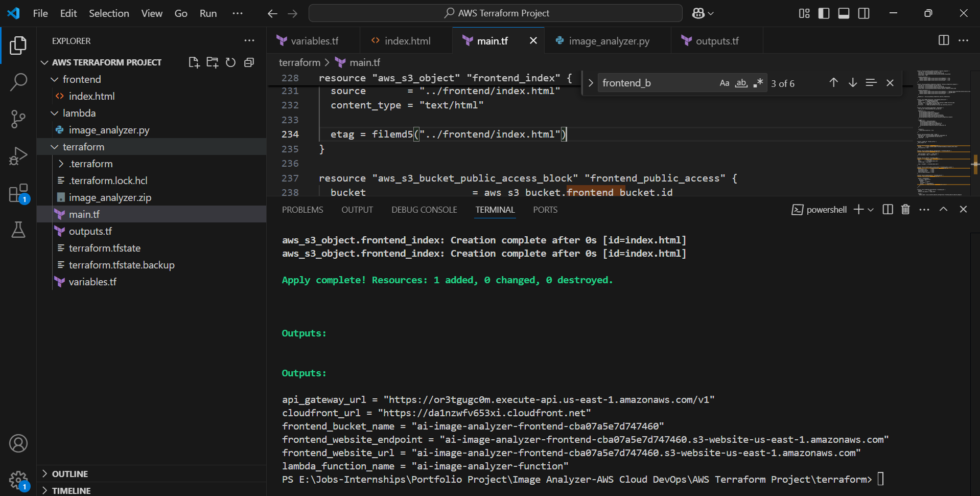Enable regex search in the find widget
This screenshot has height=496, width=980.
coord(758,82)
